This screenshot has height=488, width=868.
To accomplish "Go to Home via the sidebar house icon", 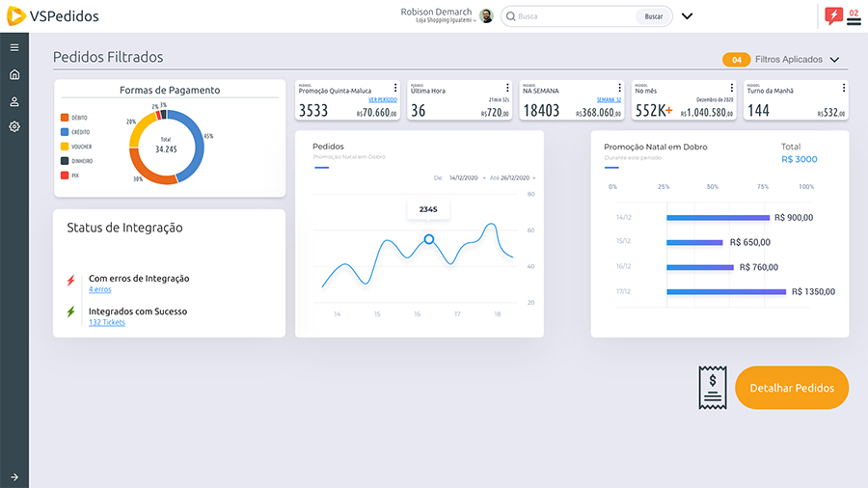I will [14, 74].
